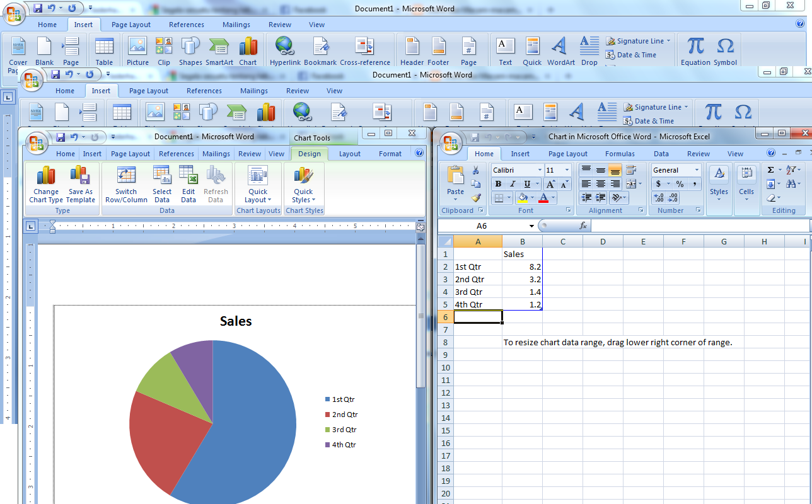Image resolution: width=812 pixels, height=504 pixels.
Task: Click the Clear eraser icon in Editing group
Action: click(772, 198)
